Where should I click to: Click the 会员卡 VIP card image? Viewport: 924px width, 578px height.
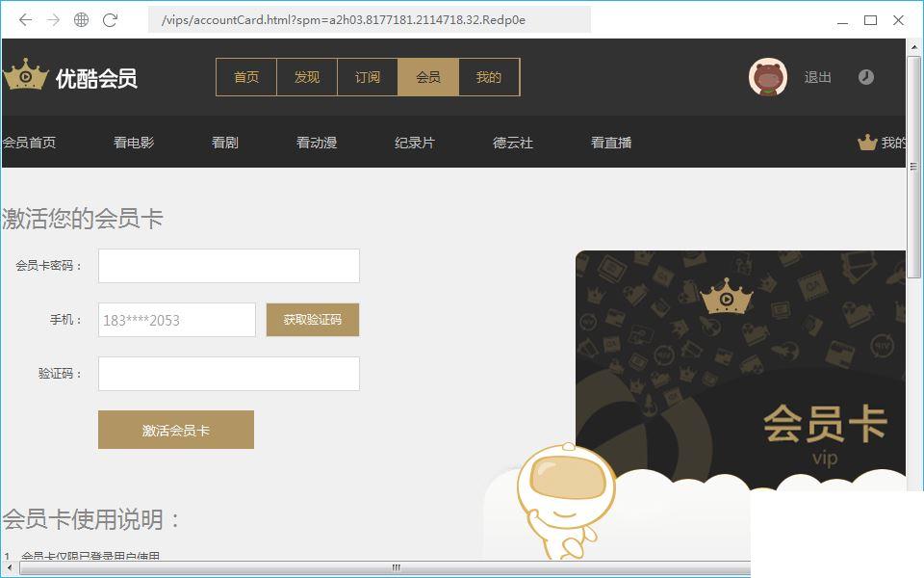[740, 370]
